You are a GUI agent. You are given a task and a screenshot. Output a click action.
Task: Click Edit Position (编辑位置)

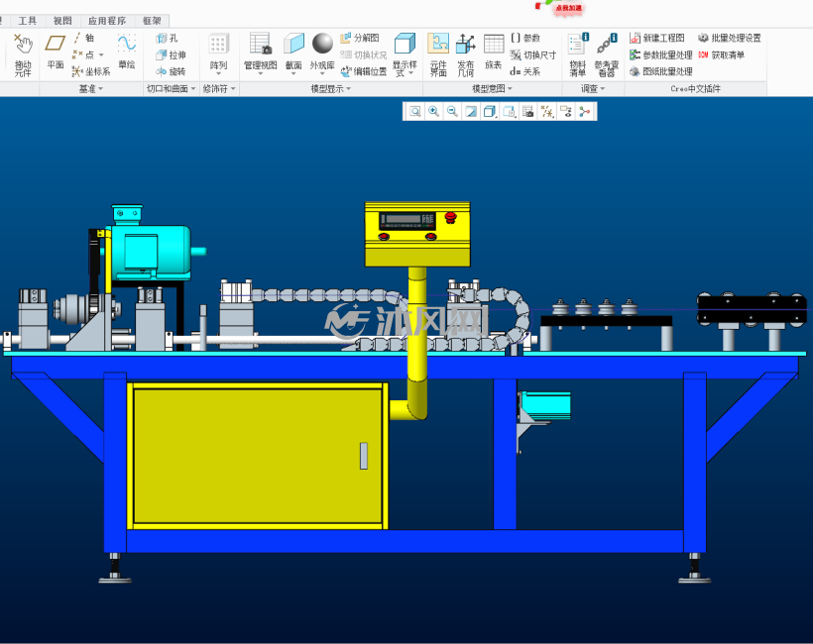364,71
